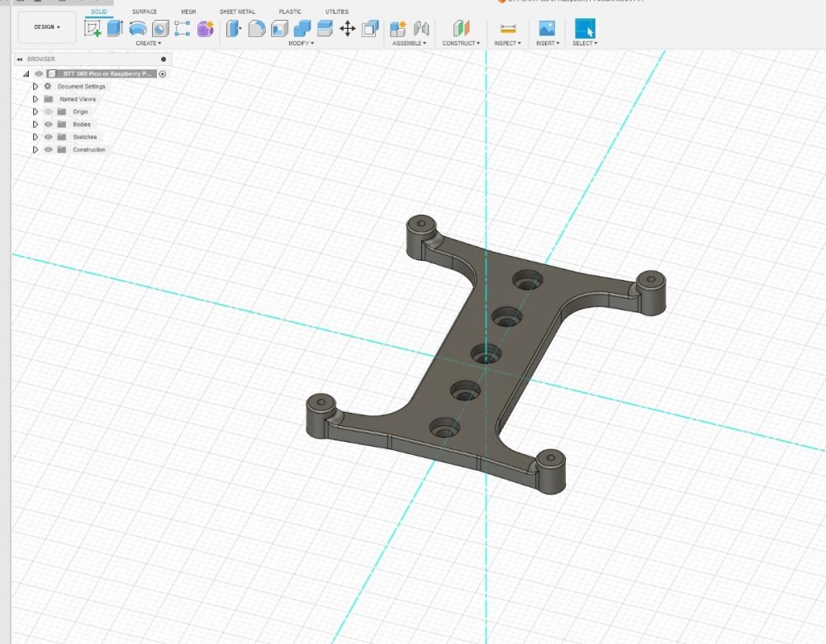
Task: Click the Insert image icon
Action: (547, 28)
